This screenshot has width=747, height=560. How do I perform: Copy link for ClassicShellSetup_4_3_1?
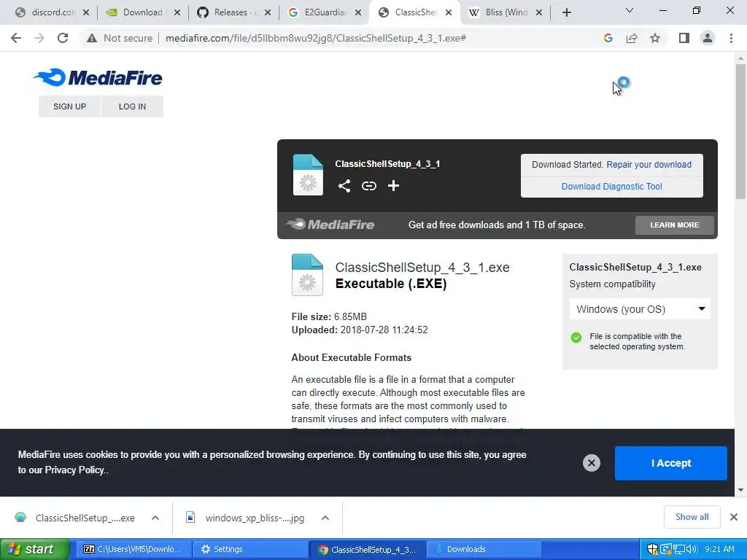tap(368, 186)
